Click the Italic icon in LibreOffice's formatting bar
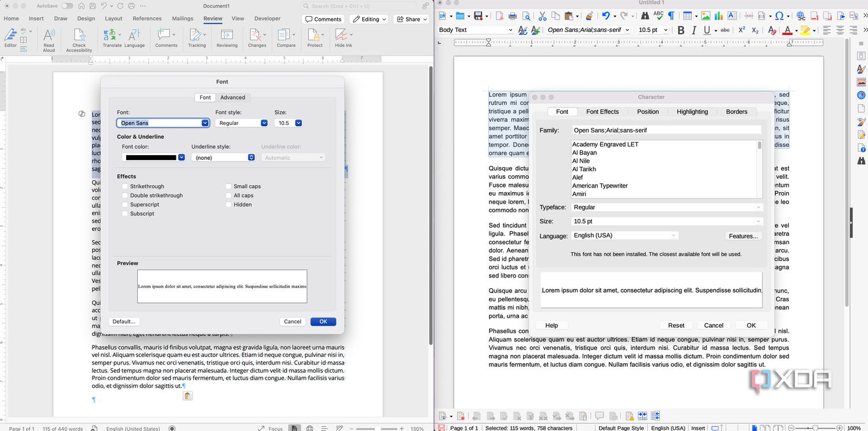This screenshot has width=868, height=431. (694, 30)
